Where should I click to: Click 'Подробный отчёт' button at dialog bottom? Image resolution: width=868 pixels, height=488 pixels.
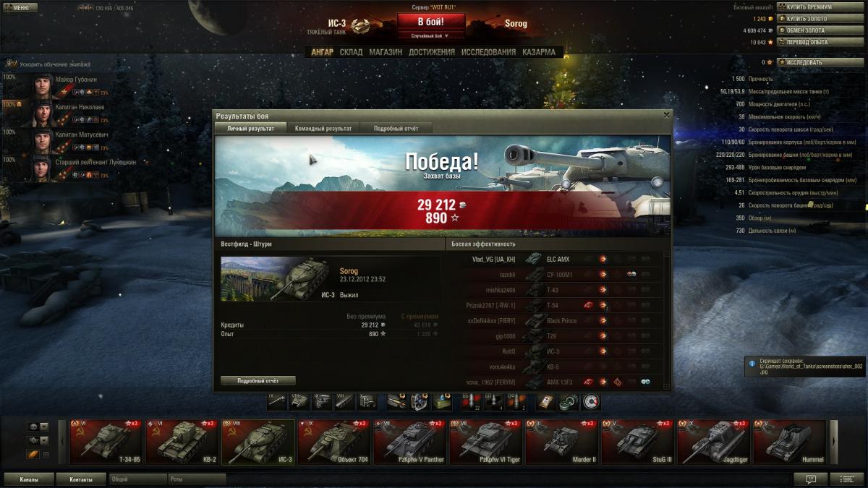258,380
